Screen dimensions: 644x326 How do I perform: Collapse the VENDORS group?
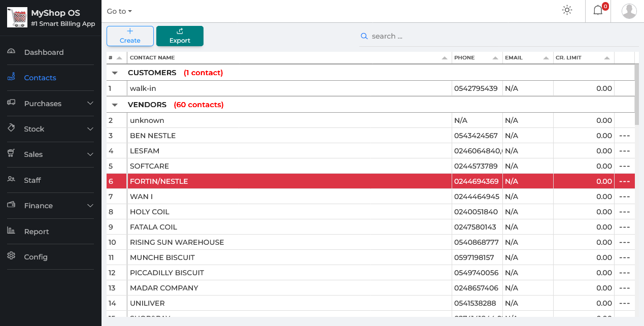(x=115, y=105)
